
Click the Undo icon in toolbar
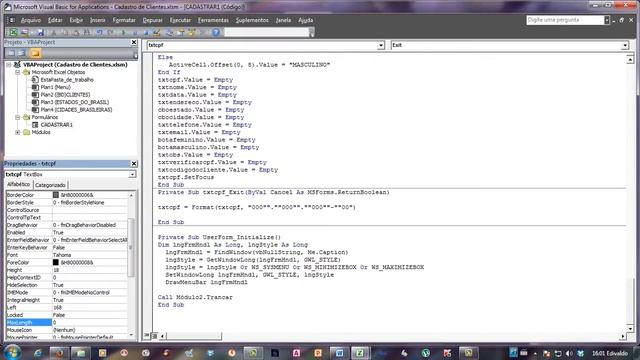tap(99, 32)
